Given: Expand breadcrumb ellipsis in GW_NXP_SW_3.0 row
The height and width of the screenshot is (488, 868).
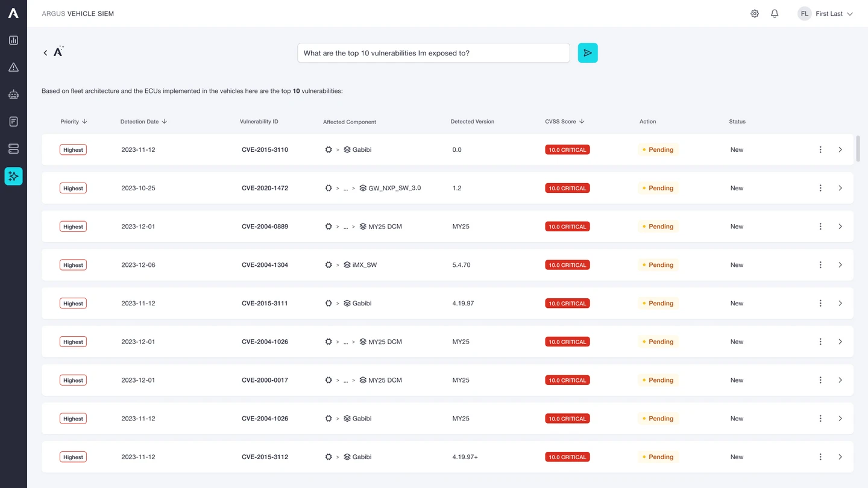Looking at the screenshot, I should [345, 189].
